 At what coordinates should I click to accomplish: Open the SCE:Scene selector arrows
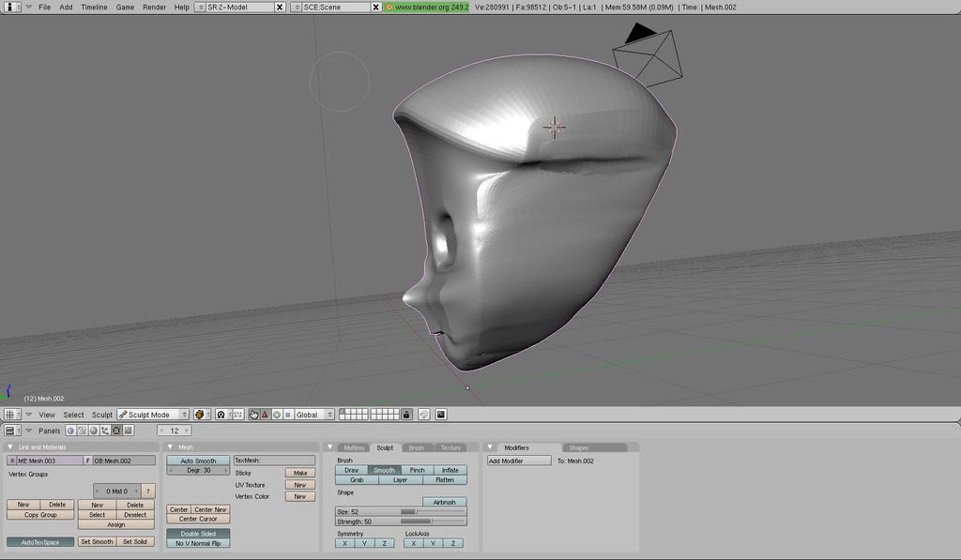[297, 8]
